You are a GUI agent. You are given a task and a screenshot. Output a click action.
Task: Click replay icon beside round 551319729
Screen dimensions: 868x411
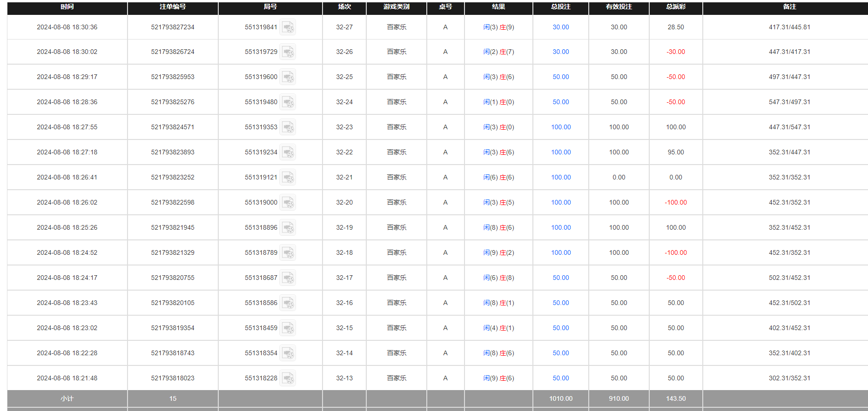pos(288,52)
